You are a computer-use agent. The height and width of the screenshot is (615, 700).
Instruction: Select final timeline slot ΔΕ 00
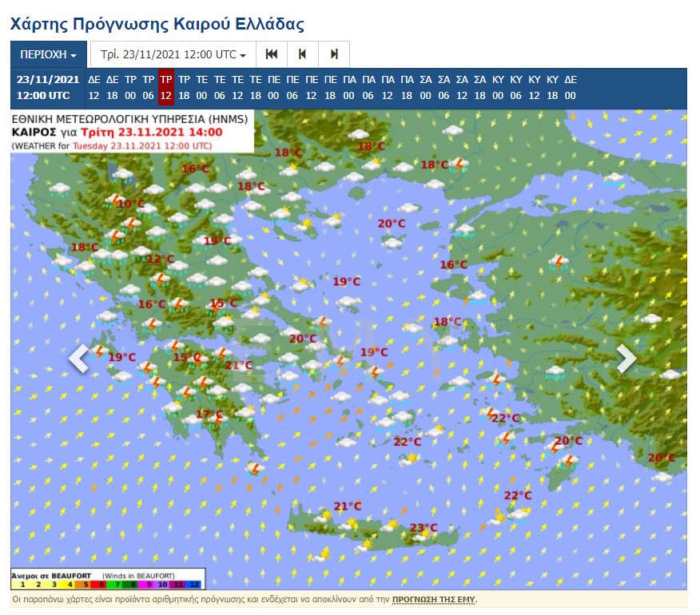[x=570, y=88]
